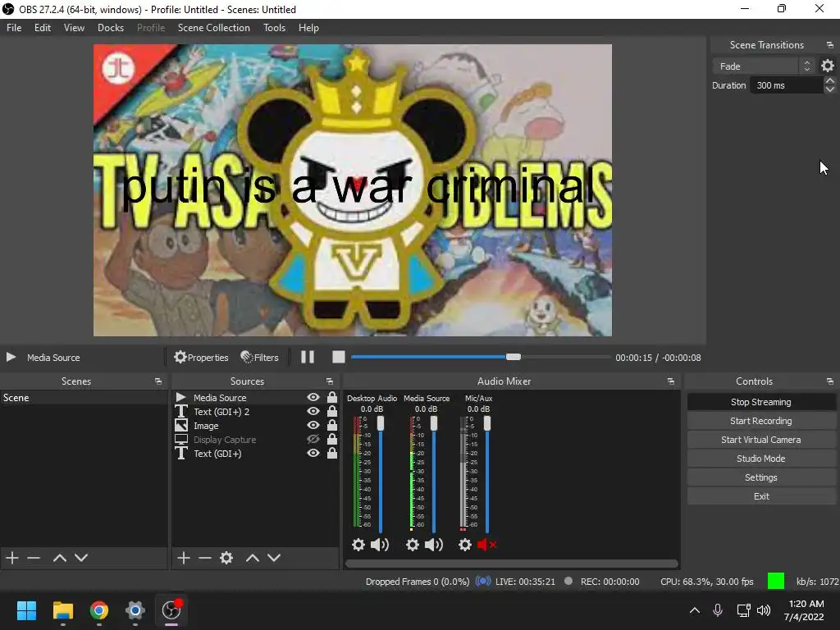Enable Studio Mode
The height and width of the screenshot is (630, 840).
[x=760, y=459]
